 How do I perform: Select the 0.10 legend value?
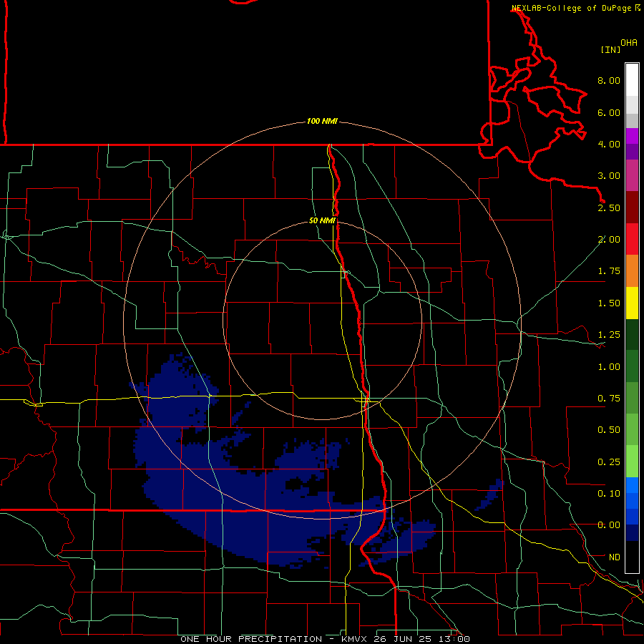click(609, 494)
